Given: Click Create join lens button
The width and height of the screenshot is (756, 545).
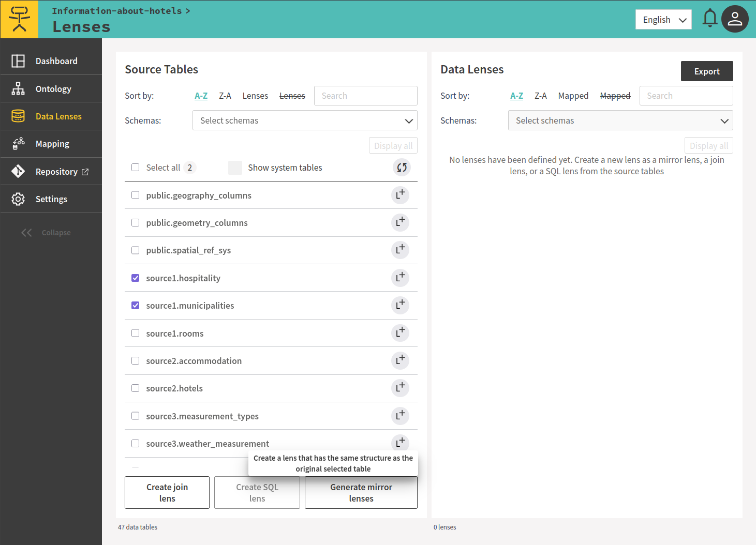Looking at the screenshot, I should (167, 492).
